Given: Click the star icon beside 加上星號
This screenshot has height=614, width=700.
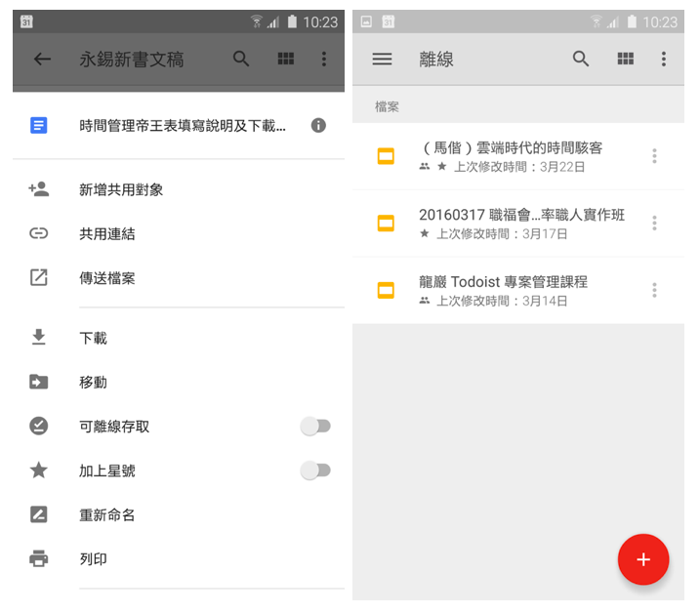Looking at the screenshot, I should pyautogui.click(x=39, y=470).
